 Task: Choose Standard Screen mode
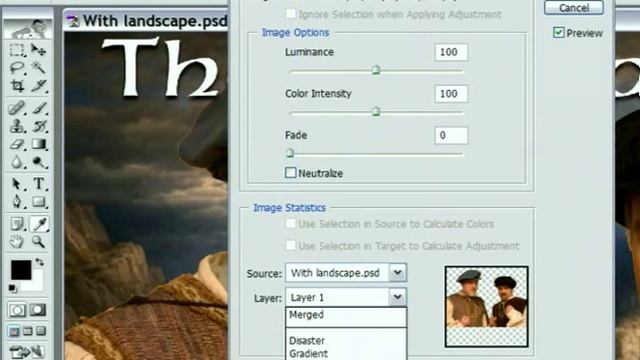pos(14,331)
